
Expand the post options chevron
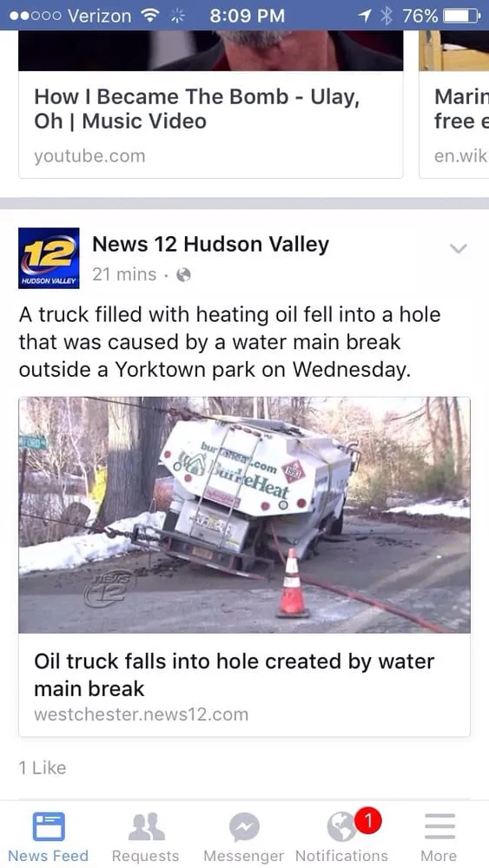(458, 248)
